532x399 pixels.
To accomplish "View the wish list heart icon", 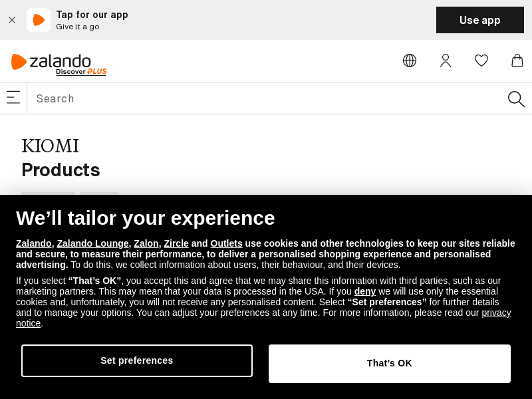I will pyautogui.click(x=481, y=61).
